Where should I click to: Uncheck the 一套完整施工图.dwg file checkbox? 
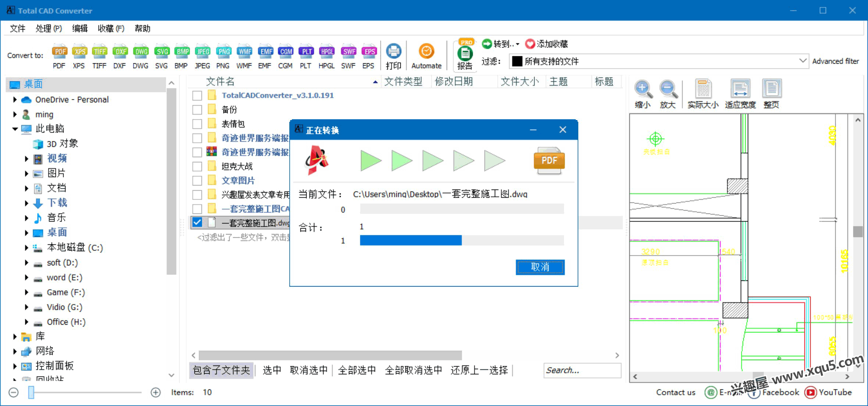coord(197,223)
